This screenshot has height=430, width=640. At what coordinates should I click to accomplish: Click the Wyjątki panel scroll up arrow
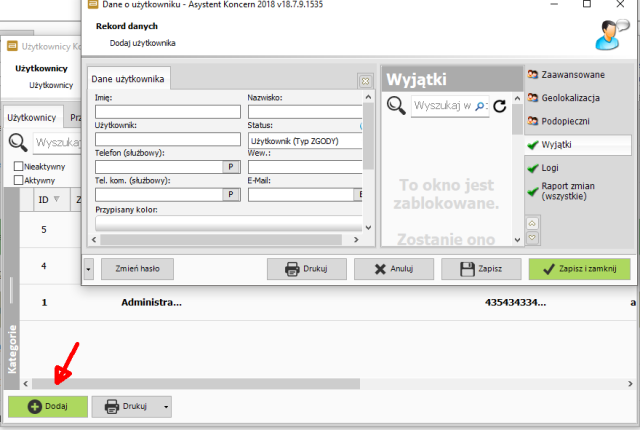(x=517, y=98)
